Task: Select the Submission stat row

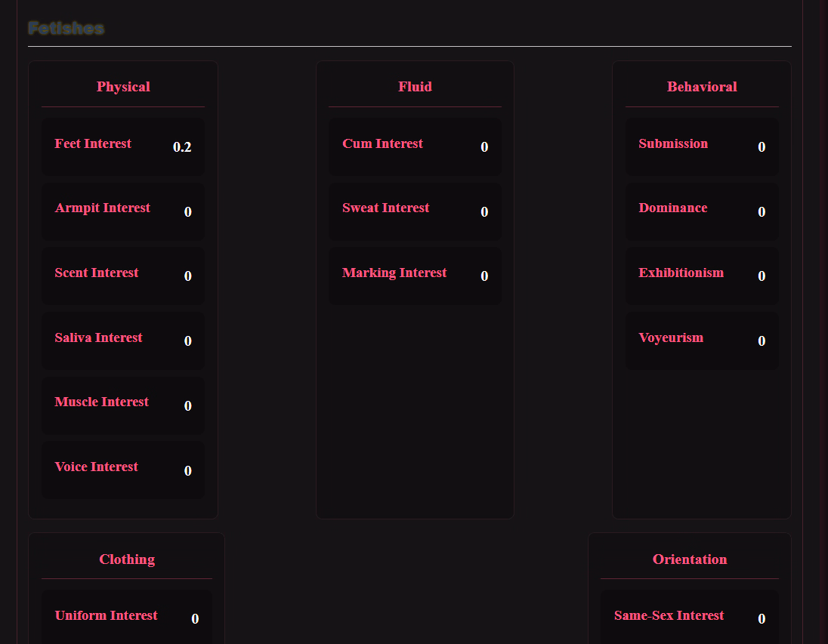Action: point(701,146)
